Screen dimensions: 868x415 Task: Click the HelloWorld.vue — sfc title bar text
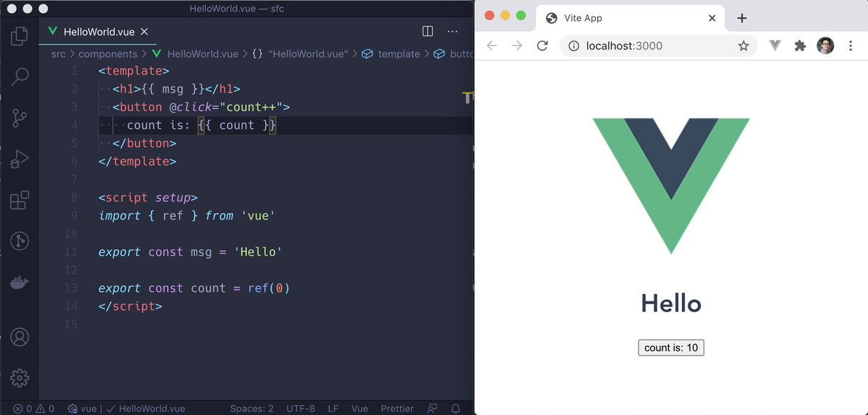coord(237,9)
